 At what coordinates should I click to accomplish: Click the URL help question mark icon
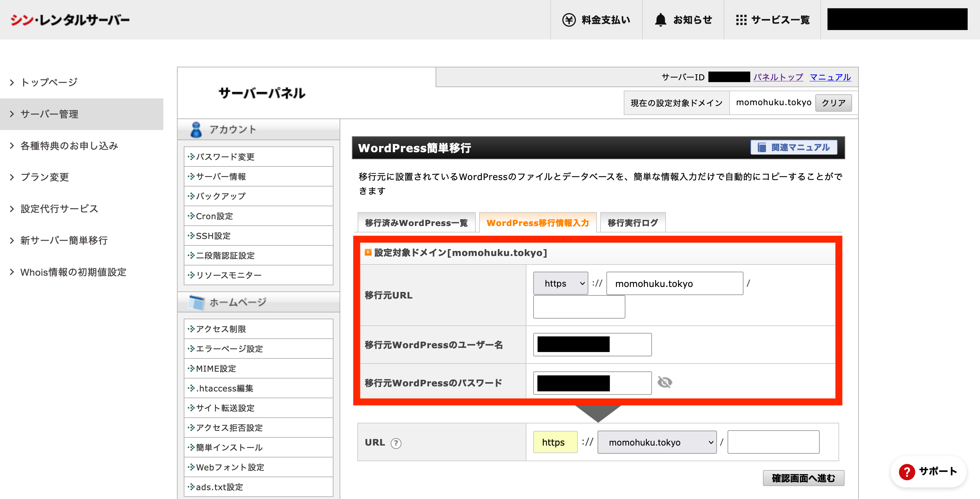pyautogui.click(x=396, y=443)
